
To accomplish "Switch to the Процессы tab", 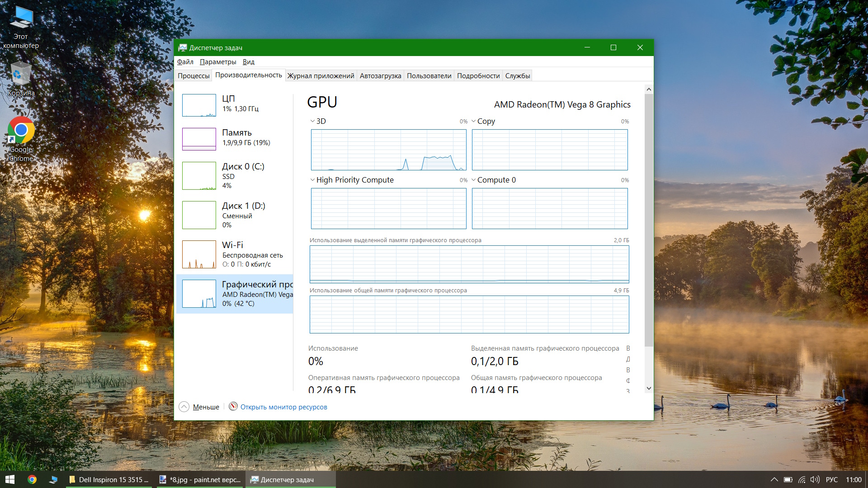I will [x=193, y=75].
